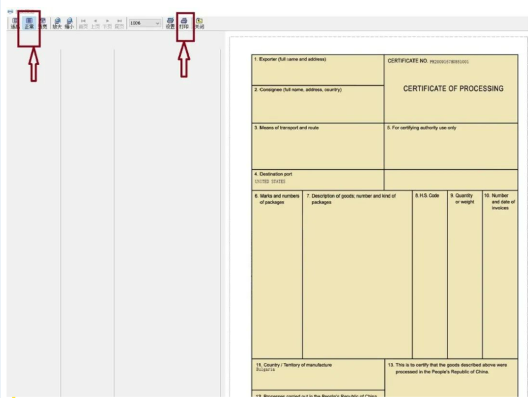Select the fit-to-width (适宽) view icon
This screenshot has width=532, height=398.
point(42,23)
